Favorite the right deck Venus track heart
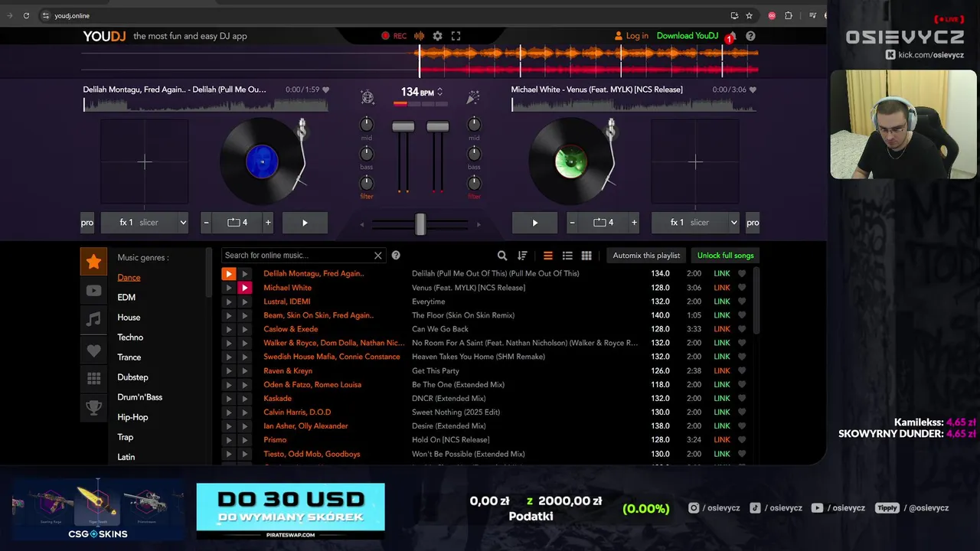This screenshot has height=551, width=980. 753,90
